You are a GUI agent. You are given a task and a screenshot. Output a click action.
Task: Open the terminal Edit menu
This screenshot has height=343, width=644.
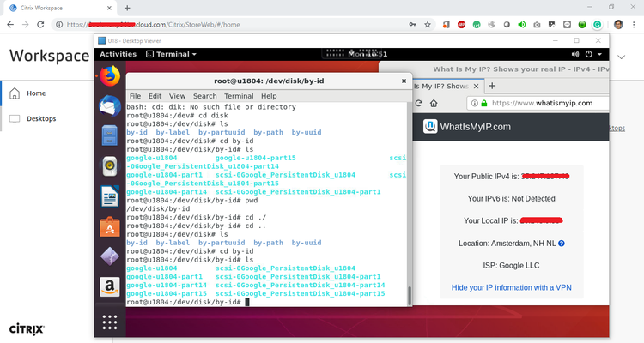(155, 96)
